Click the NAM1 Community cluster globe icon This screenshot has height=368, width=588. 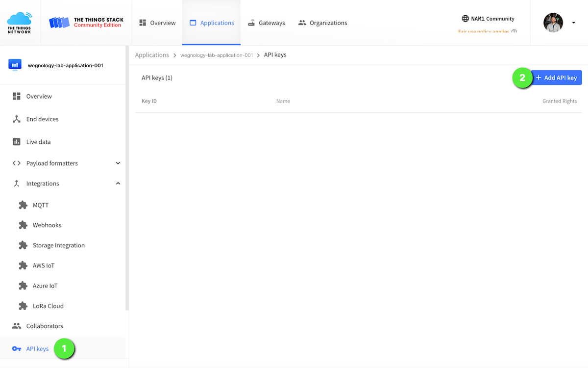click(465, 19)
